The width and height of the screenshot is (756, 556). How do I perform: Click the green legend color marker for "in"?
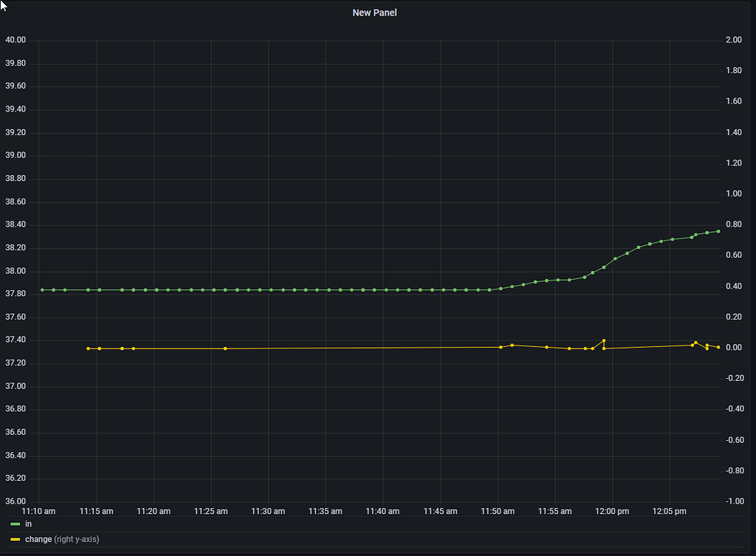15,524
